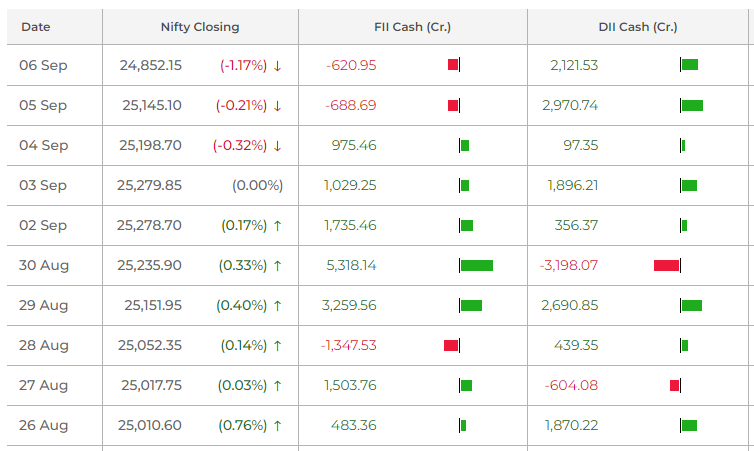Select the 03 Sep date cell
Viewport: 754px width, 451px height.
pos(43,185)
